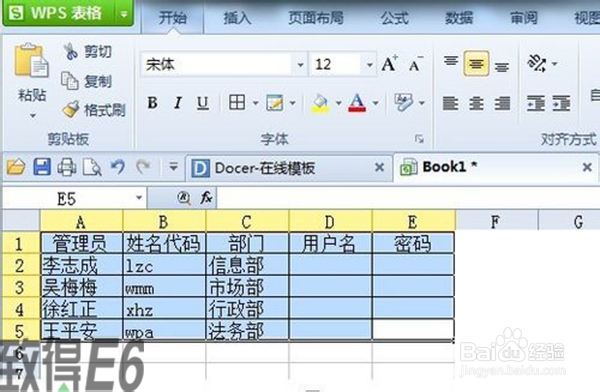The height and width of the screenshot is (392, 600).
Task: Expand the font color dropdown arrow
Action: point(376,103)
